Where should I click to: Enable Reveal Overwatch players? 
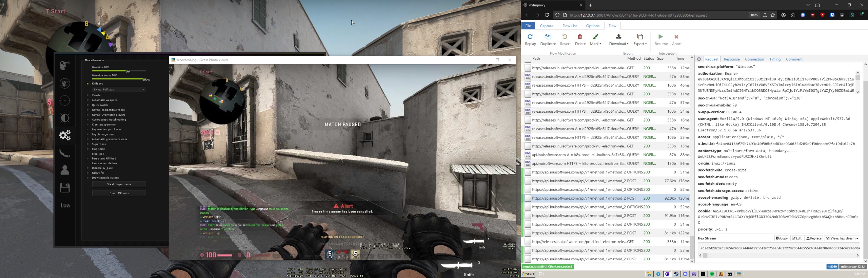click(87, 115)
